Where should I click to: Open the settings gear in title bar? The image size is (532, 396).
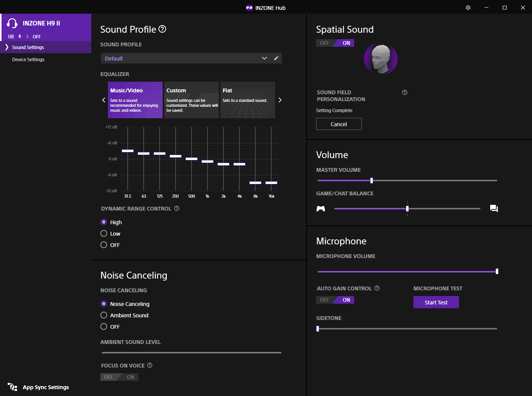point(468,8)
